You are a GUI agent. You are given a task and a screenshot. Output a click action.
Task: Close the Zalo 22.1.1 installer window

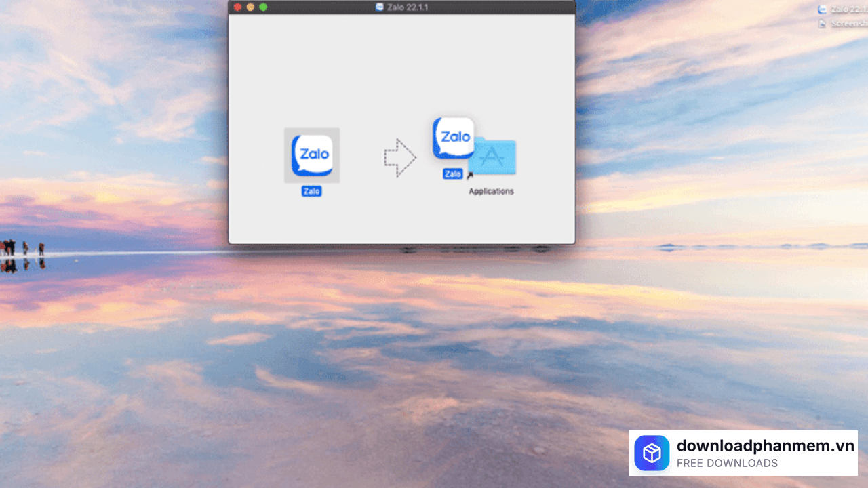coord(237,7)
